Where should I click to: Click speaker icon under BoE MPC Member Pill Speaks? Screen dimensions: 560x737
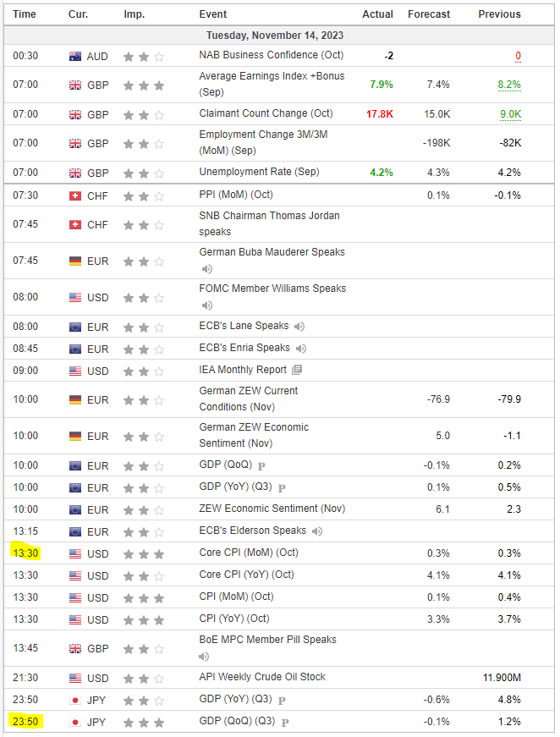coord(206,656)
